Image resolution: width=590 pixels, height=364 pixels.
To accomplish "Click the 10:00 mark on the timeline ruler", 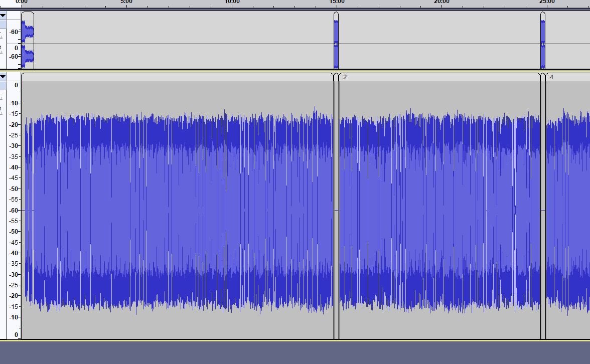I will [x=232, y=2].
